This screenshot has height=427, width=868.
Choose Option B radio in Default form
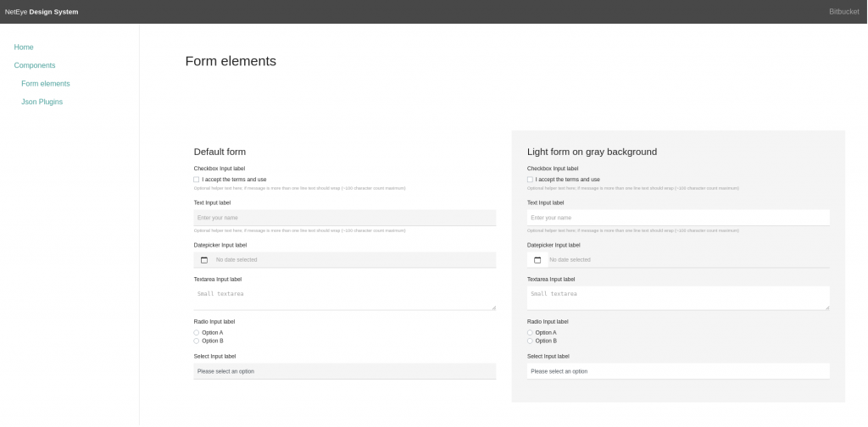[x=197, y=341]
